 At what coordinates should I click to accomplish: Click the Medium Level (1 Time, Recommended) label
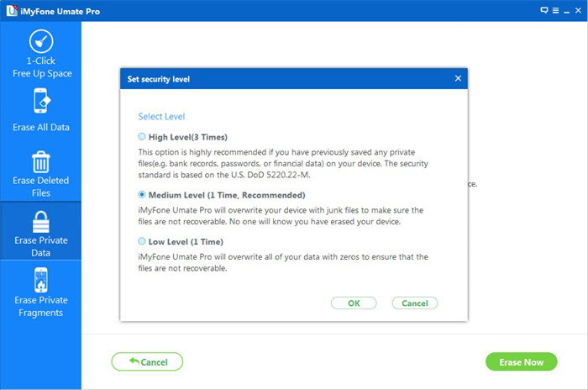click(227, 195)
